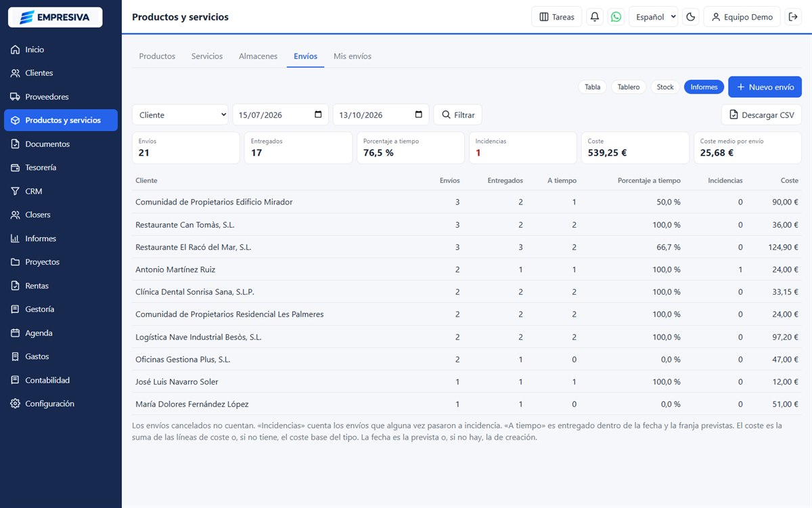This screenshot has height=508, width=812.
Task: Open calendar picker for 13/10/2026 date
Action: (418, 114)
